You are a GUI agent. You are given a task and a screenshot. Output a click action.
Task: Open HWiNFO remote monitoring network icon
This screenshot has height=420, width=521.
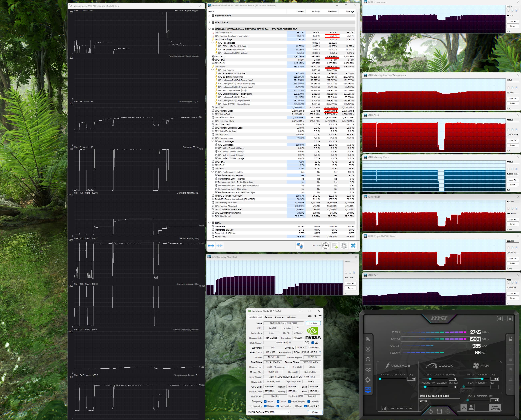click(300, 246)
